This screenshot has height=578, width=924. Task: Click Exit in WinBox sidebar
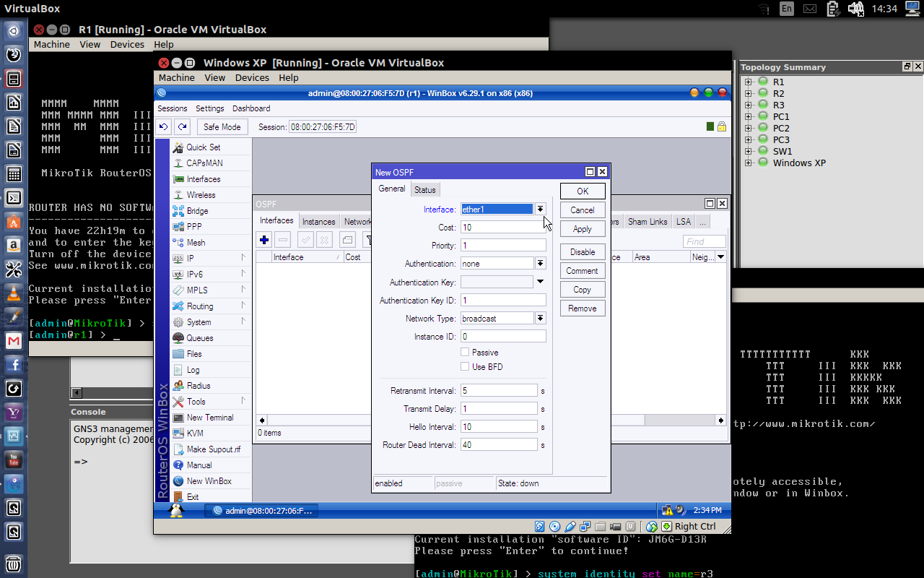pyautogui.click(x=193, y=497)
